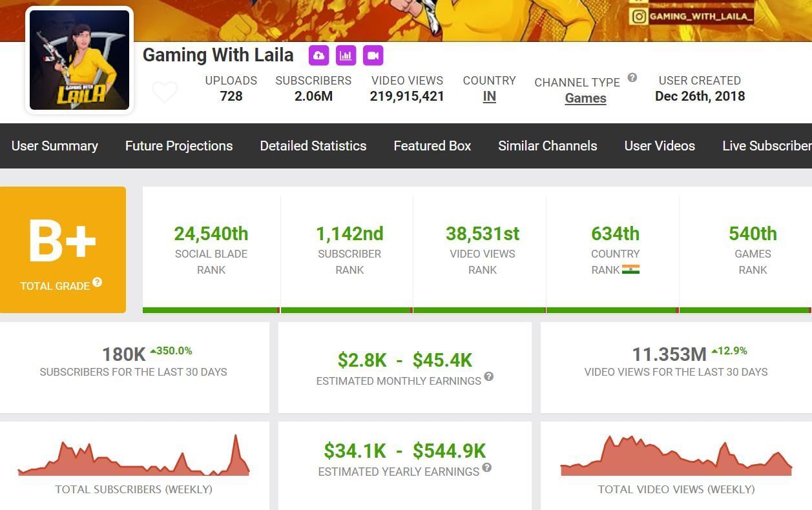The height and width of the screenshot is (510, 812).
Task: Click the help icon beside Total Grade
Action: coord(98,282)
